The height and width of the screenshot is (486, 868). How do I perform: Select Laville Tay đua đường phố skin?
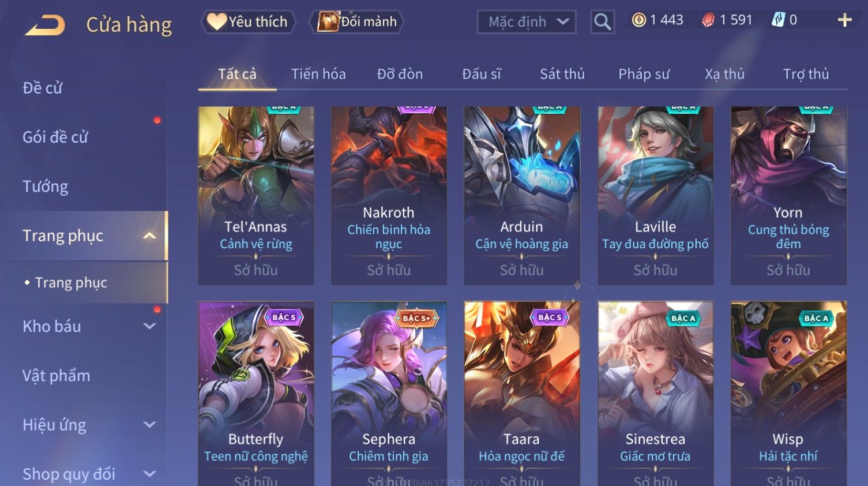(x=655, y=195)
